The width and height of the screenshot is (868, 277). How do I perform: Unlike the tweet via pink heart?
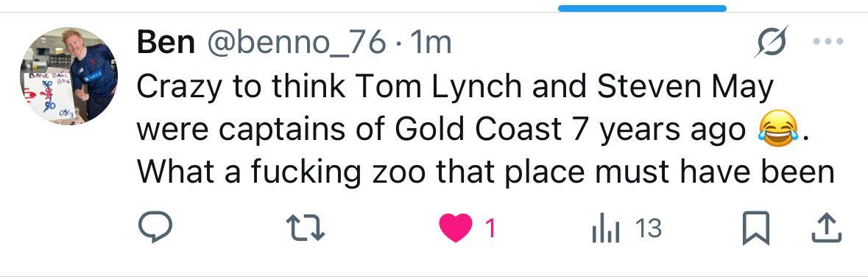(455, 228)
